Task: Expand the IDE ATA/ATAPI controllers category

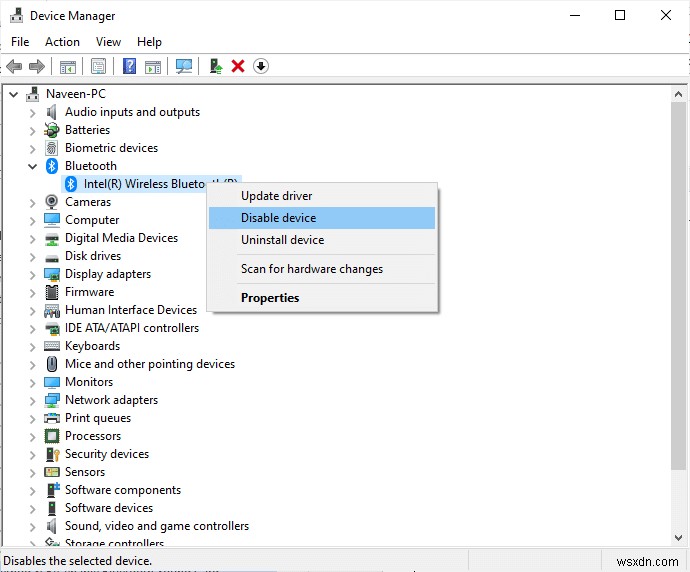Action: [x=33, y=328]
